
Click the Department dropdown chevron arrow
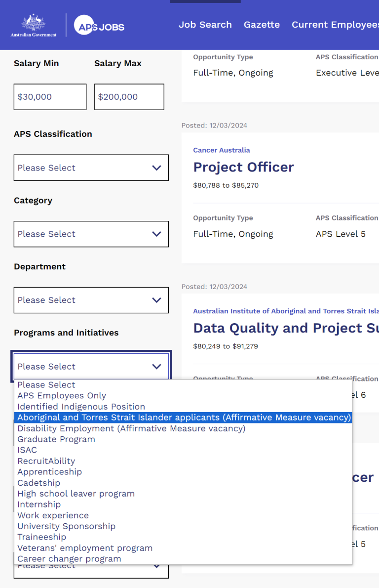(156, 300)
